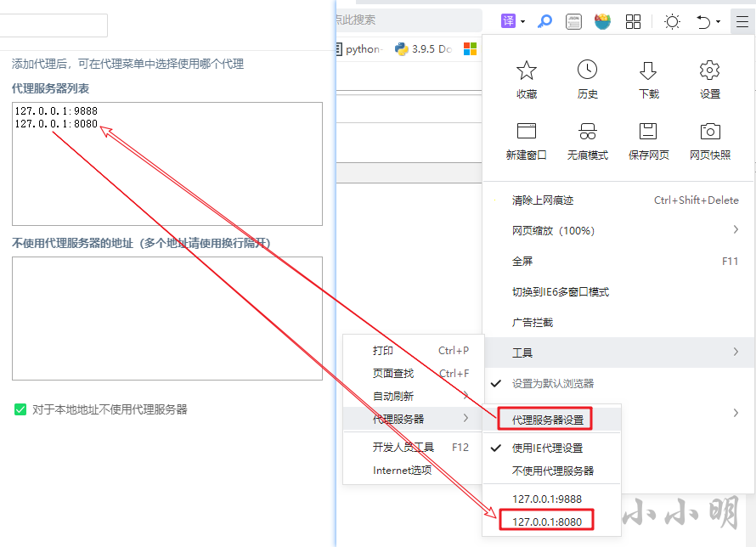Open the translate icon's dropdown arrow
Image resolution: width=756 pixels, height=547 pixels.
[522, 22]
